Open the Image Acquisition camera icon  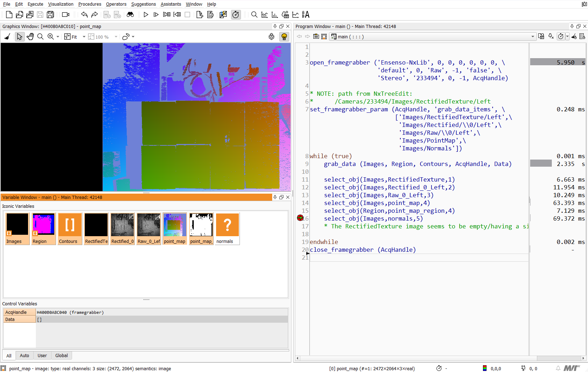(66, 15)
